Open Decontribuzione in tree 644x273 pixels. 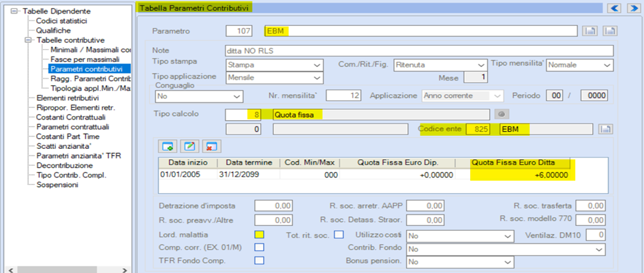tap(65, 165)
